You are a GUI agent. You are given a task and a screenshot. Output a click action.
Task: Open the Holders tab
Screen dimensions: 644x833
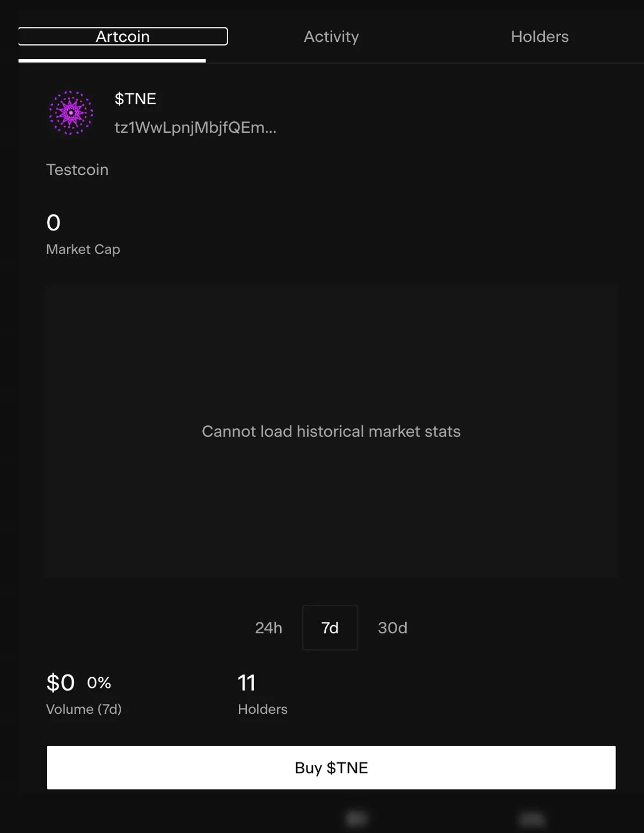539,37
